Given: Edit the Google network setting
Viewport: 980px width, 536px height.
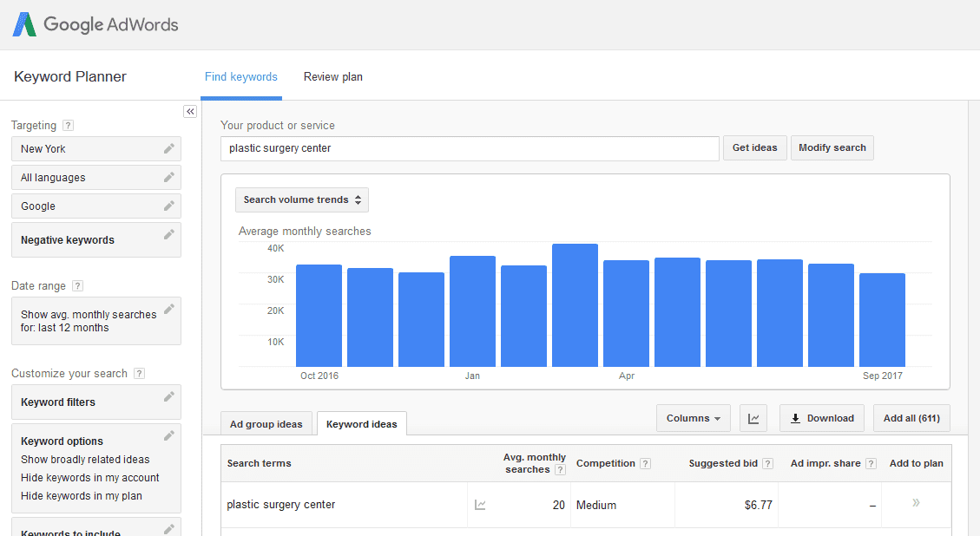Looking at the screenshot, I should (x=169, y=206).
